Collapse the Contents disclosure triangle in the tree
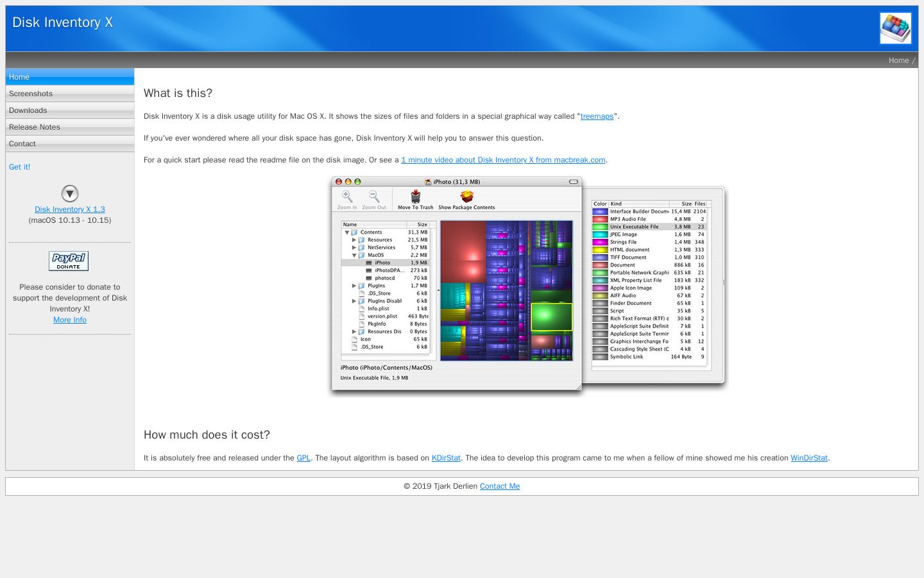 347,232
